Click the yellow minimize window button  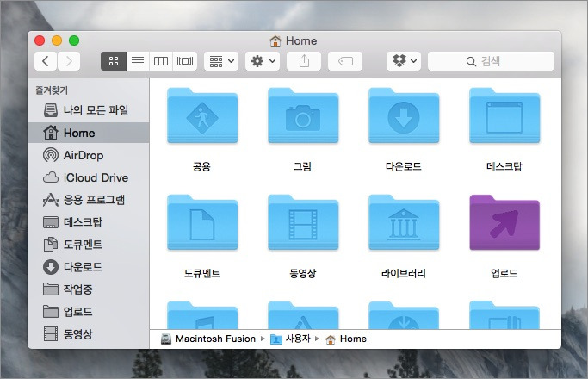pyautogui.click(x=57, y=40)
